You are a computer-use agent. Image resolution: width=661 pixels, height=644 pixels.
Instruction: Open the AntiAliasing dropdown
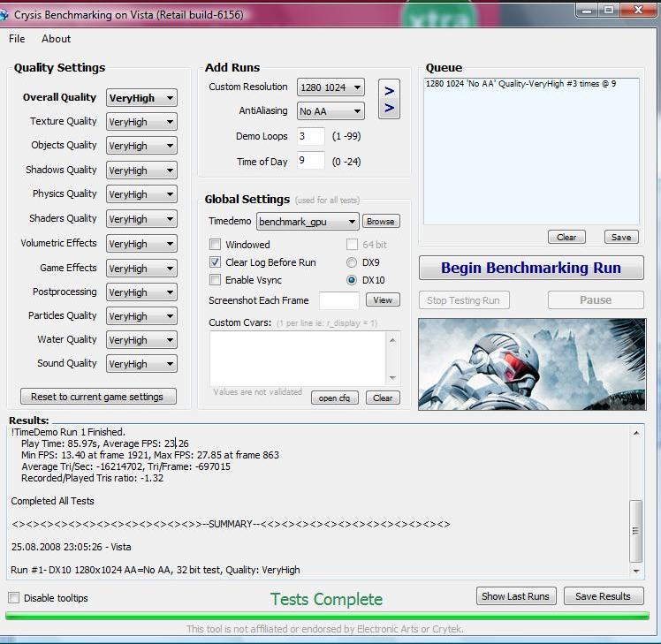(330, 111)
